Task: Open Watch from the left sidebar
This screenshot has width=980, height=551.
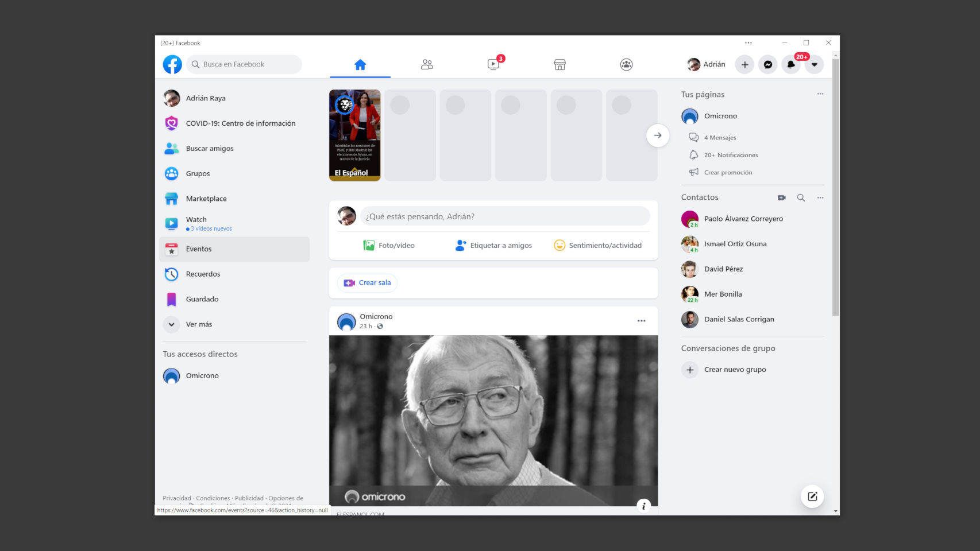Action: click(196, 219)
